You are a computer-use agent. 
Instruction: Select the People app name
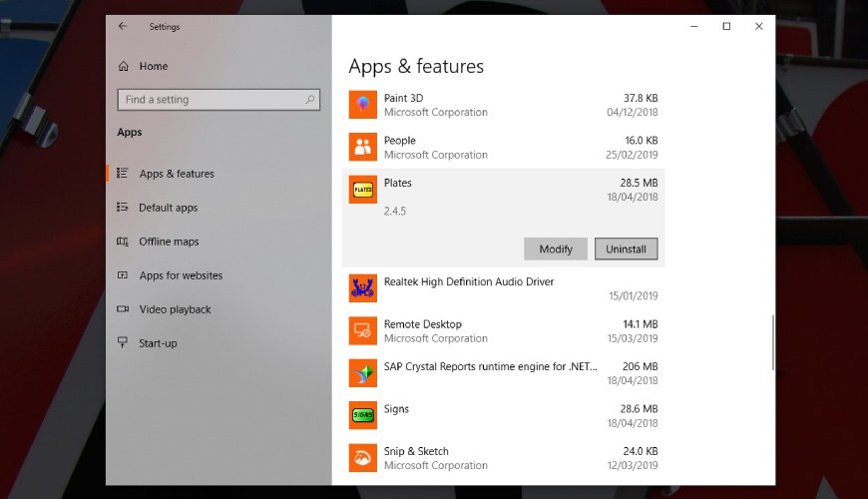click(400, 141)
